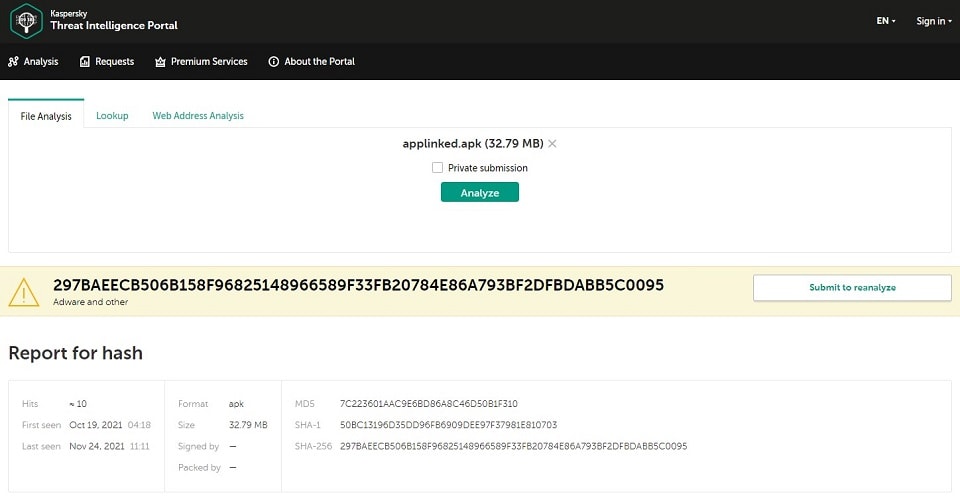Click Kaspersky Threat Intelligence Portal title
Image resolution: width=960 pixels, height=499 pixels.
click(x=114, y=21)
